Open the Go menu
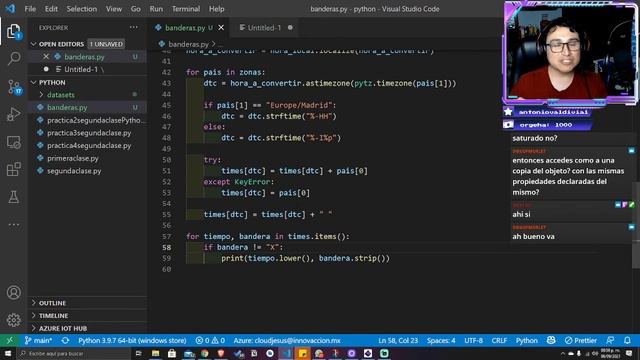 point(136,9)
